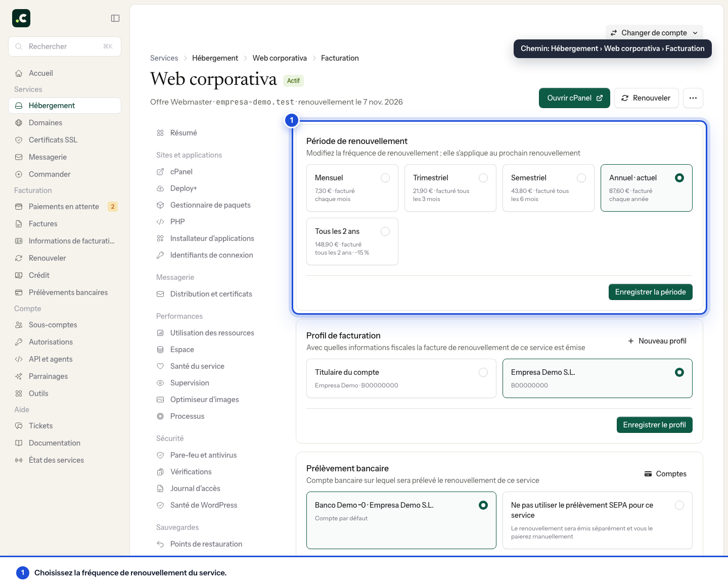Toggle the sidebar collapse icon
This screenshot has width=728, height=588.
tap(115, 18)
